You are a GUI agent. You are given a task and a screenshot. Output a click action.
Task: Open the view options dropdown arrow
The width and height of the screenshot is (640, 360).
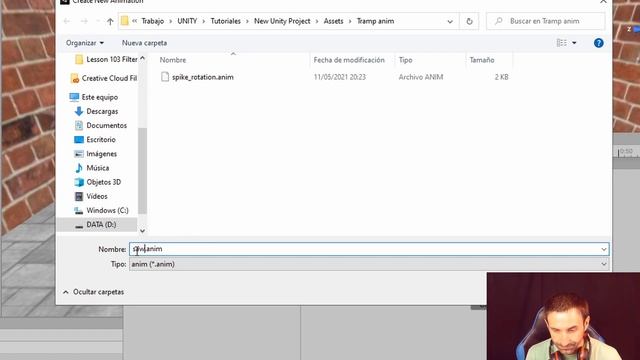coord(574,43)
